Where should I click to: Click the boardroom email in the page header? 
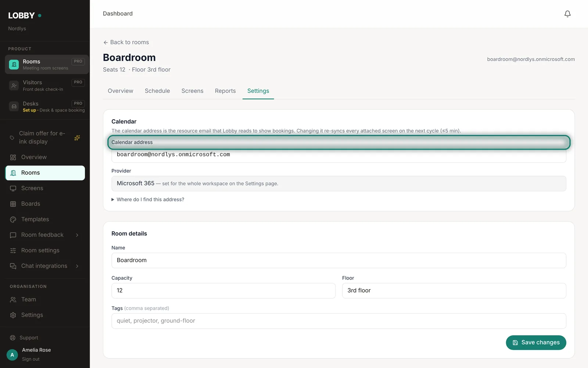[531, 59]
